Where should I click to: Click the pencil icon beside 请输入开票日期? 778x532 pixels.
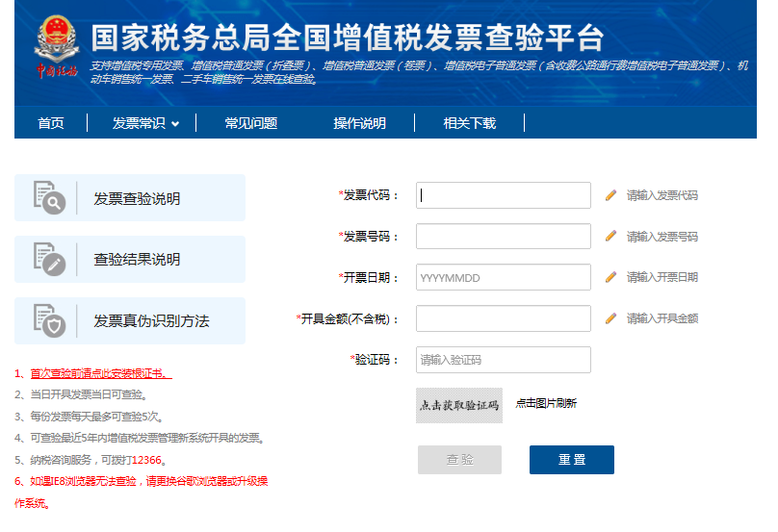click(x=610, y=277)
